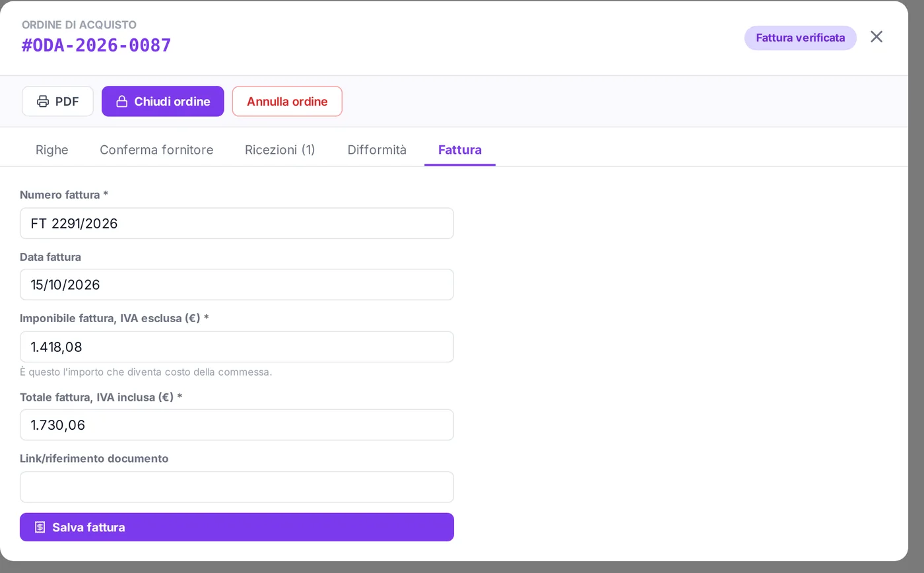Click the Totale fattura, IVA inclusa label
The width and height of the screenshot is (924, 573).
(x=101, y=397)
